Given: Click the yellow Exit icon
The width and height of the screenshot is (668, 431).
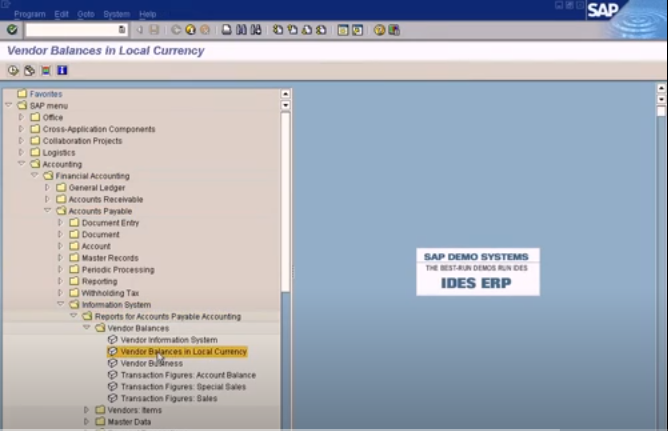Looking at the screenshot, I should 190,30.
